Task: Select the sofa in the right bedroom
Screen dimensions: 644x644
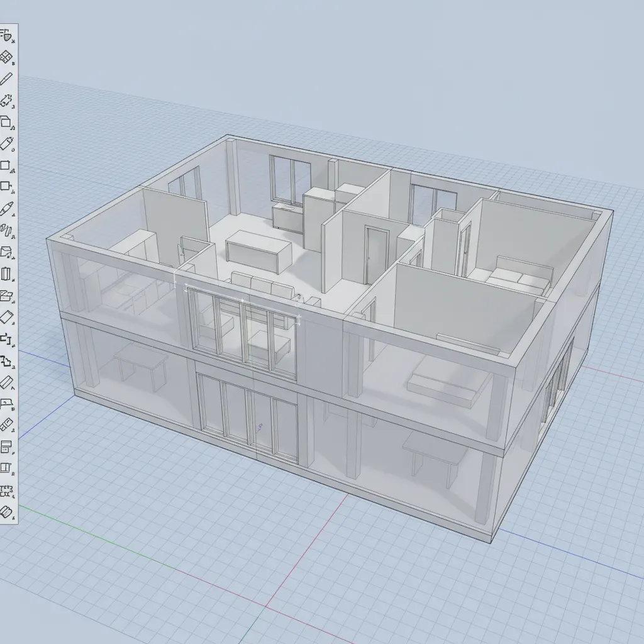Action: (x=519, y=275)
